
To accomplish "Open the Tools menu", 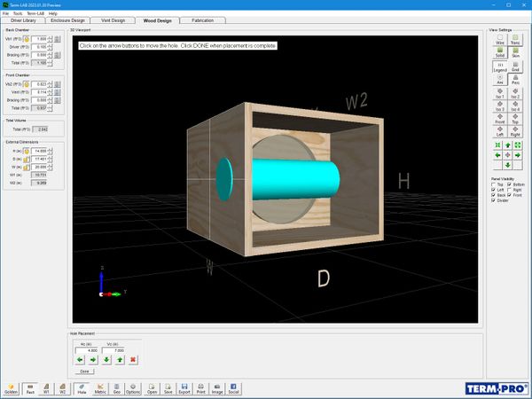I will [18, 13].
